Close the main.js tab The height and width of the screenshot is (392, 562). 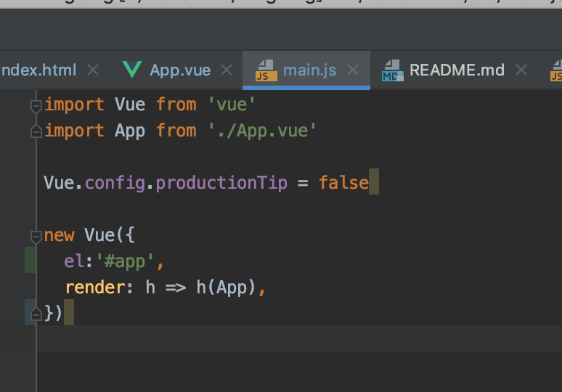353,70
